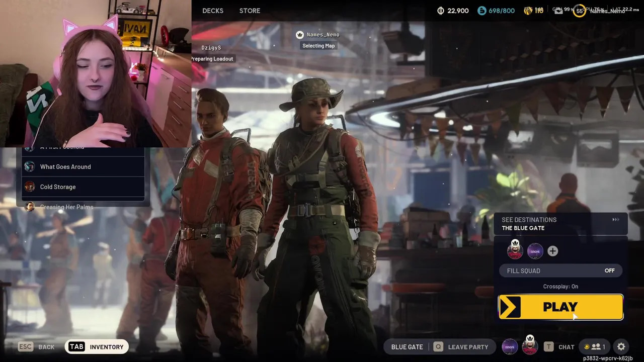644x362 pixels.
Task: Click the Cold Storage quest icon
Action: pyautogui.click(x=30, y=187)
